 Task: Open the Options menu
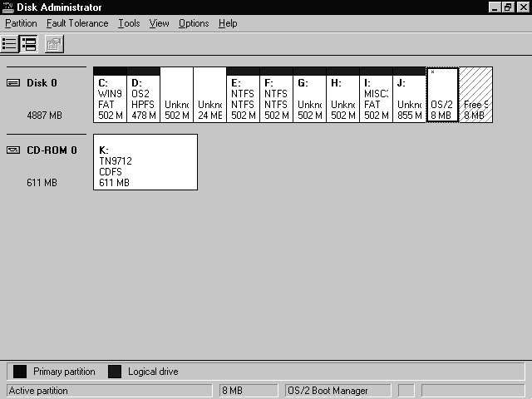pos(194,23)
